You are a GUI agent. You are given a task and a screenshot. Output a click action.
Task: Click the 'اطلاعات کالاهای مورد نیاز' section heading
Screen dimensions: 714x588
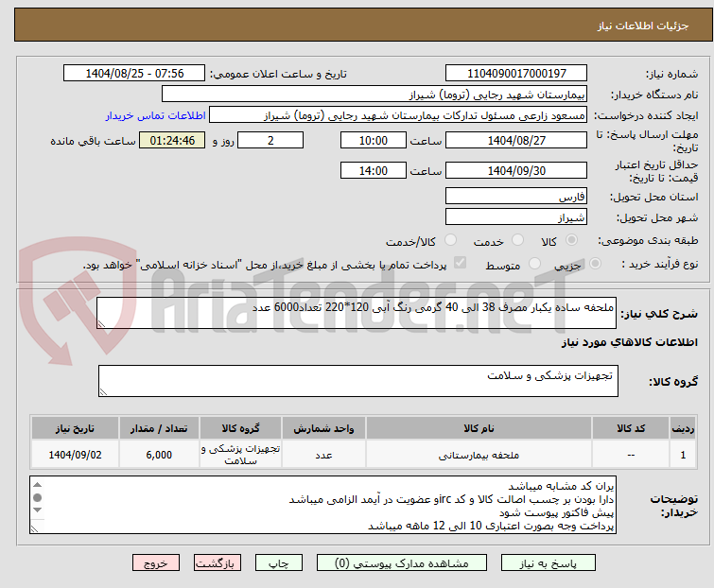[x=630, y=342]
